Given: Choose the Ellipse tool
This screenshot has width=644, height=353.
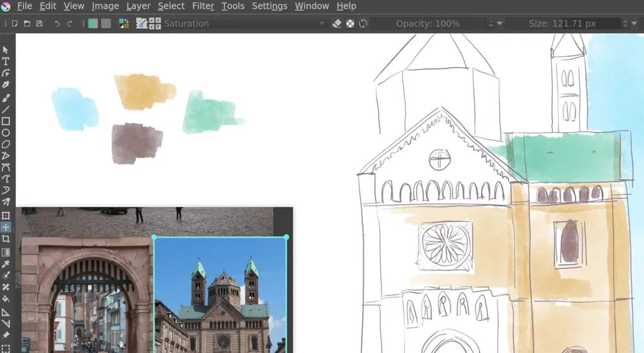Looking at the screenshot, I should (x=6, y=133).
